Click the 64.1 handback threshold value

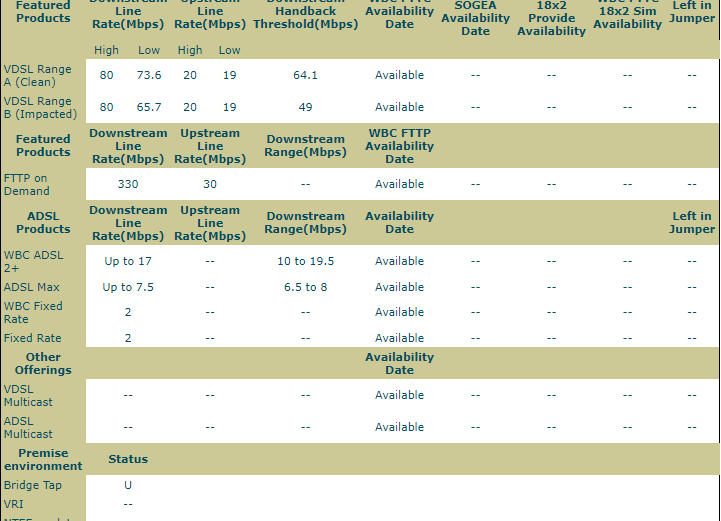[x=305, y=75]
